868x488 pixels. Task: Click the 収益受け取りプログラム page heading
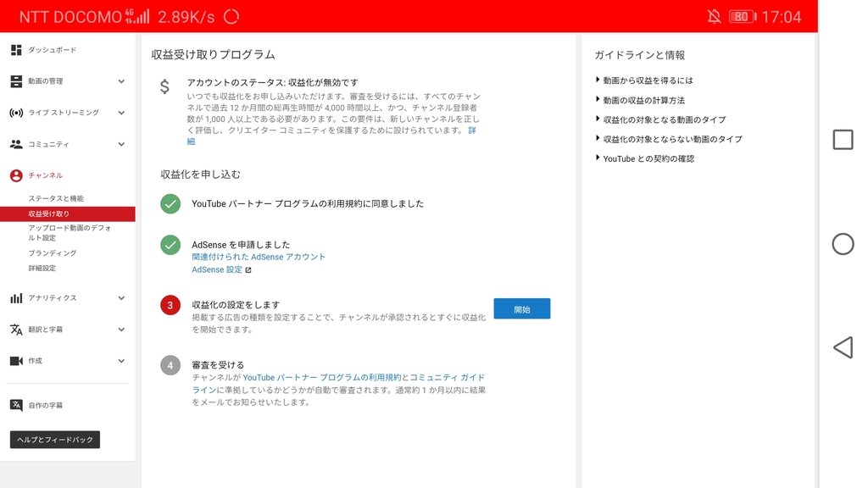(213, 55)
